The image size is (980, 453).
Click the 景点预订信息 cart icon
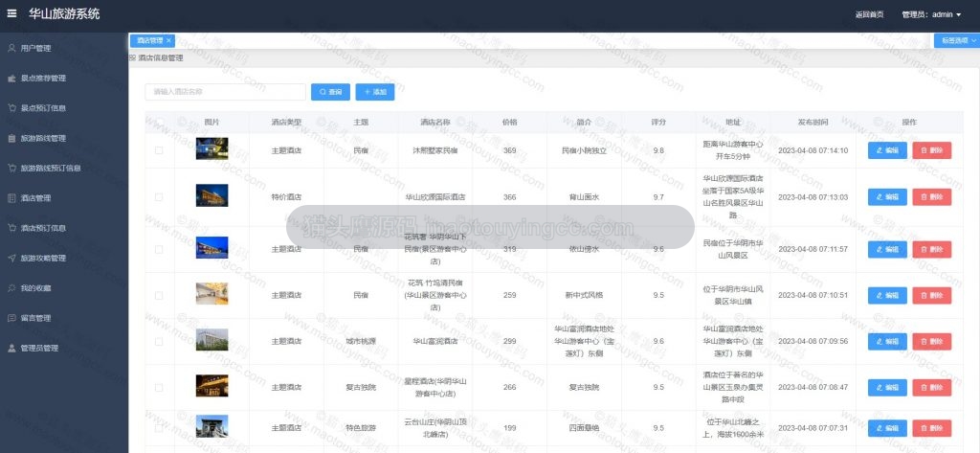pos(11,108)
